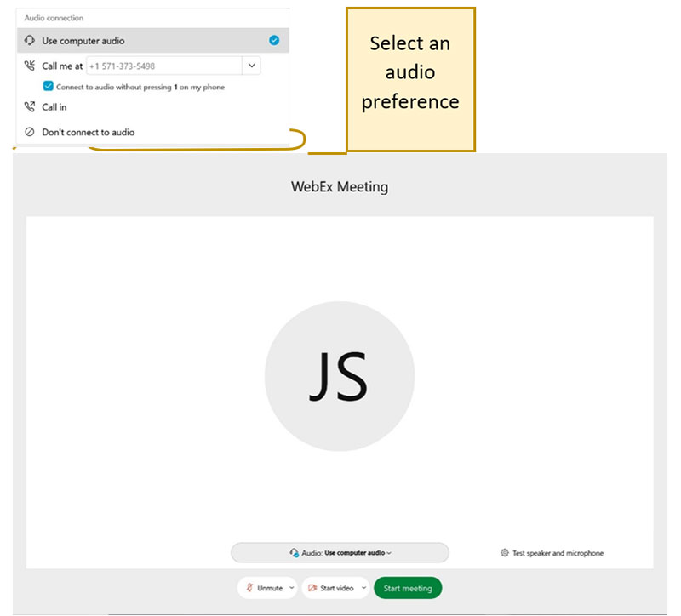Uncheck Connect to audio without pressing 1
Image resolution: width=681 pixels, height=616 pixels.
point(49,87)
